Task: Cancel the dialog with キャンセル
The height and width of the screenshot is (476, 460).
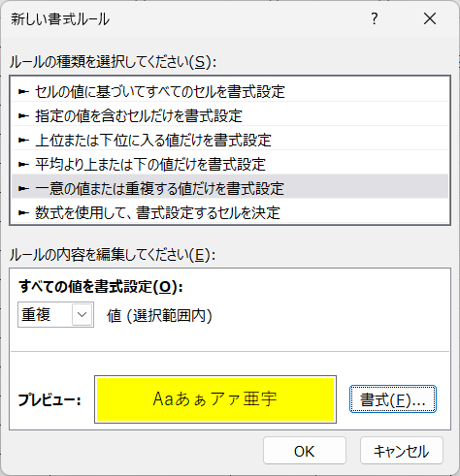Action: tap(401, 451)
